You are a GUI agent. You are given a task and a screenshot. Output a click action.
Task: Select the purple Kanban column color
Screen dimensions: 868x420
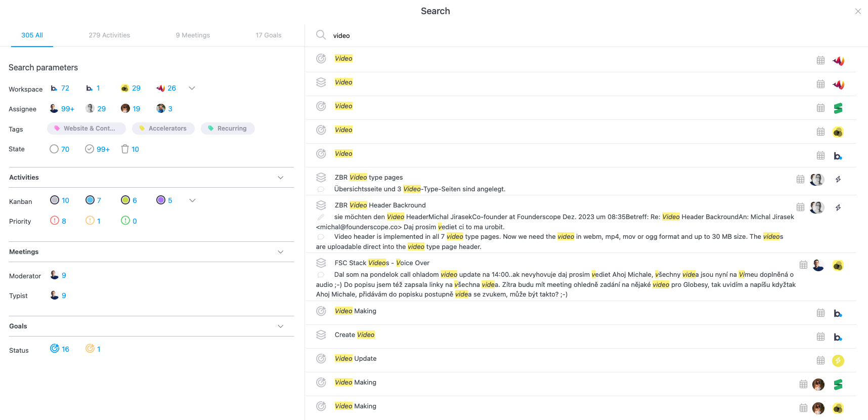click(161, 200)
